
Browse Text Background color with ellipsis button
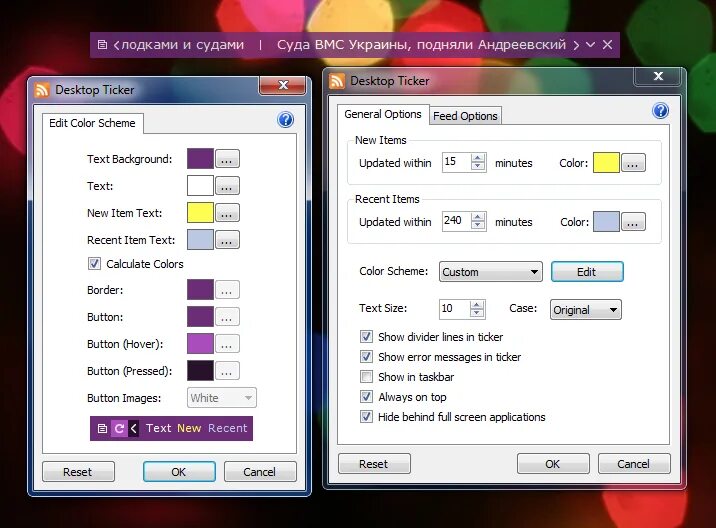click(x=227, y=159)
